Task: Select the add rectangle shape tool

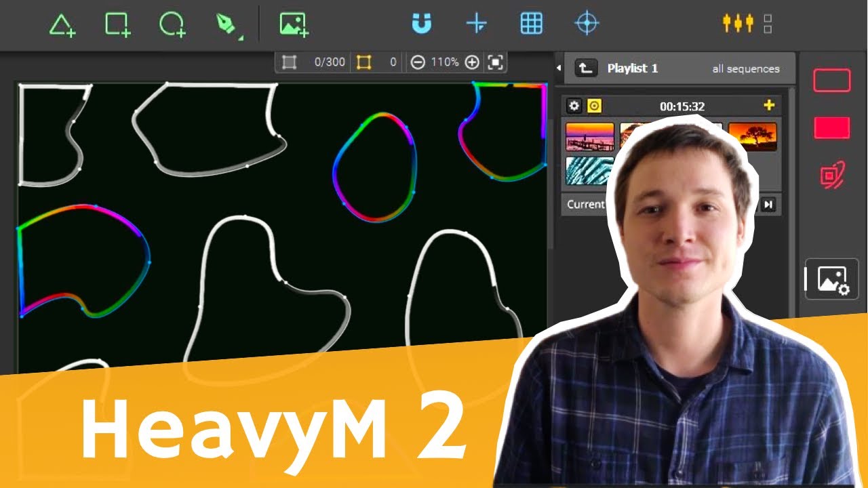Action: (x=117, y=24)
